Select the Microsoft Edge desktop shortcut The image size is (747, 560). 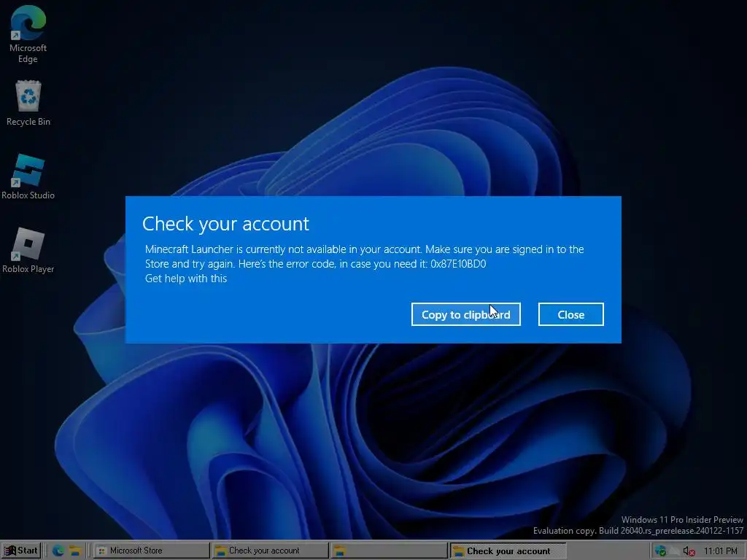coord(28,34)
